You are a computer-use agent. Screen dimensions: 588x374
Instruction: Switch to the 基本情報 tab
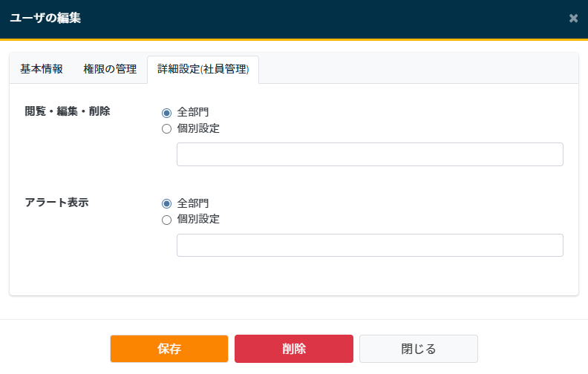[41, 69]
